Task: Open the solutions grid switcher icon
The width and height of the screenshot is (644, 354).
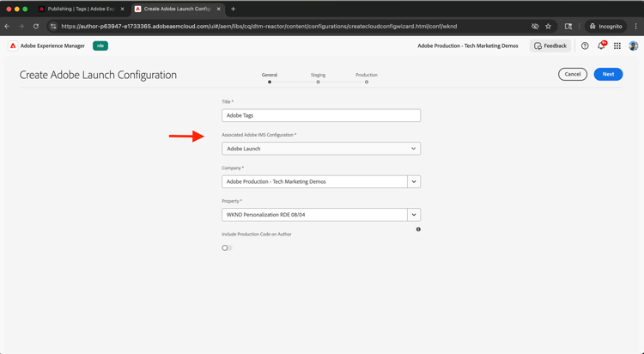Action: tap(617, 46)
